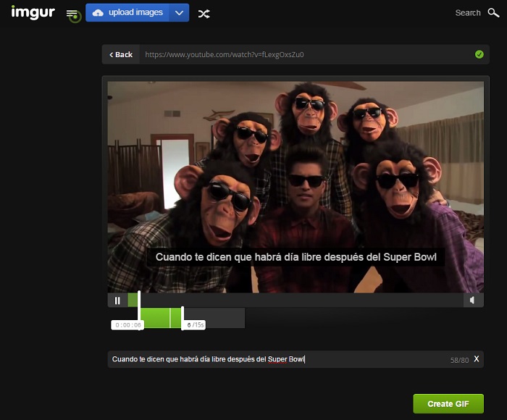Image resolution: width=507 pixels, height=420 pixels.
Task: Click the YouTube URL input field
Action: coord(304,54)
